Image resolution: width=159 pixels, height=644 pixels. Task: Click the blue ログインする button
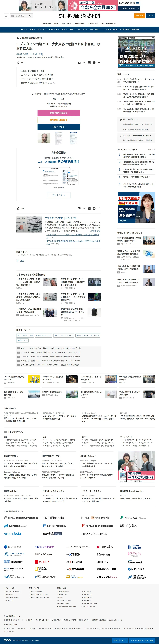59,127
